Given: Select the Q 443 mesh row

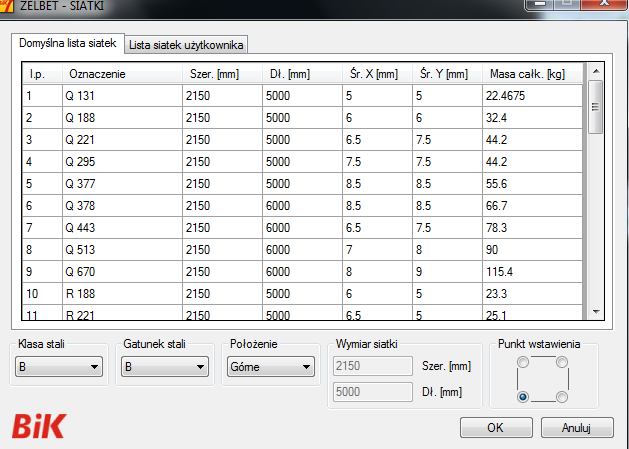Looking at the screenshot, I should (x=303, y=228).
